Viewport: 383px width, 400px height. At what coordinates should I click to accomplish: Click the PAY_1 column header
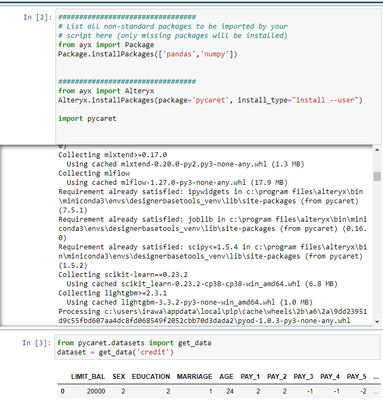(x=250, y=377)
